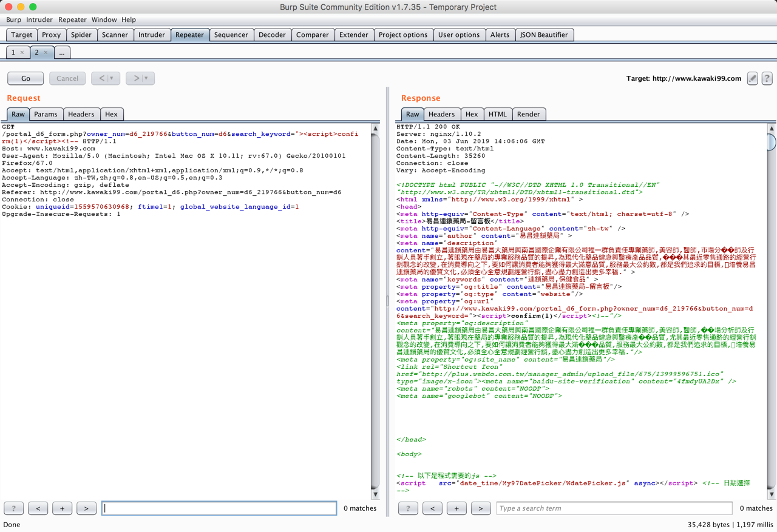Open the Intruder menu in the menu bar
This screenshot has width=777, height=532.
[x=39, y=19]
